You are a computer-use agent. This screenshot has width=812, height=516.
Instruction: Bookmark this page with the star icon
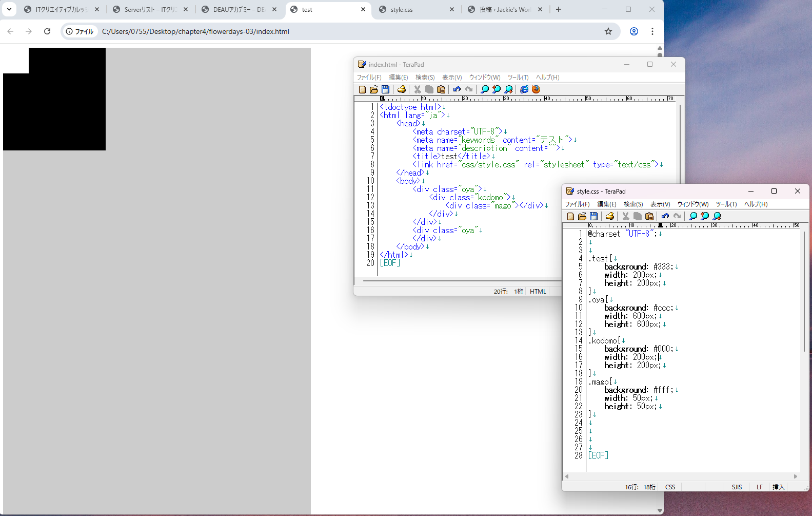click(x=608, y=31)
